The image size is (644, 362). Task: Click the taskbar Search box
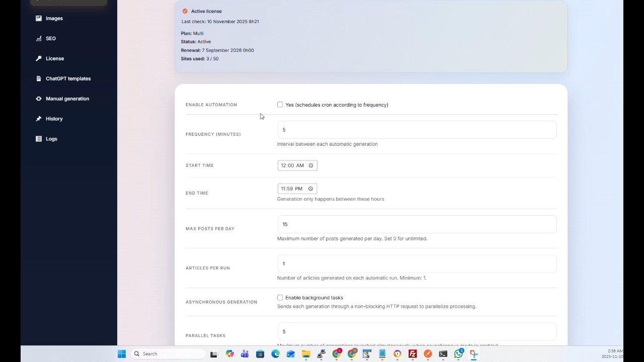[x=169, y=353]
